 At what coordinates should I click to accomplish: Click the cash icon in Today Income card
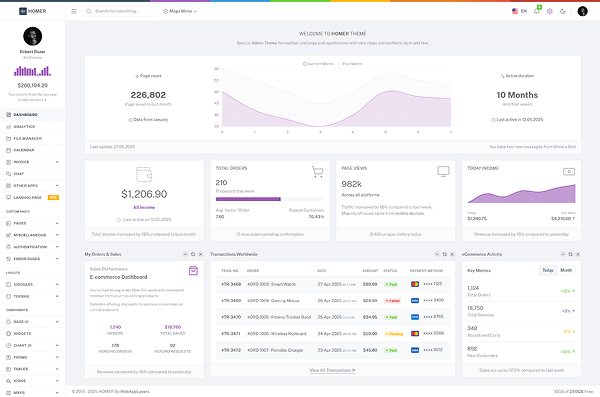(x=569, y=172)
